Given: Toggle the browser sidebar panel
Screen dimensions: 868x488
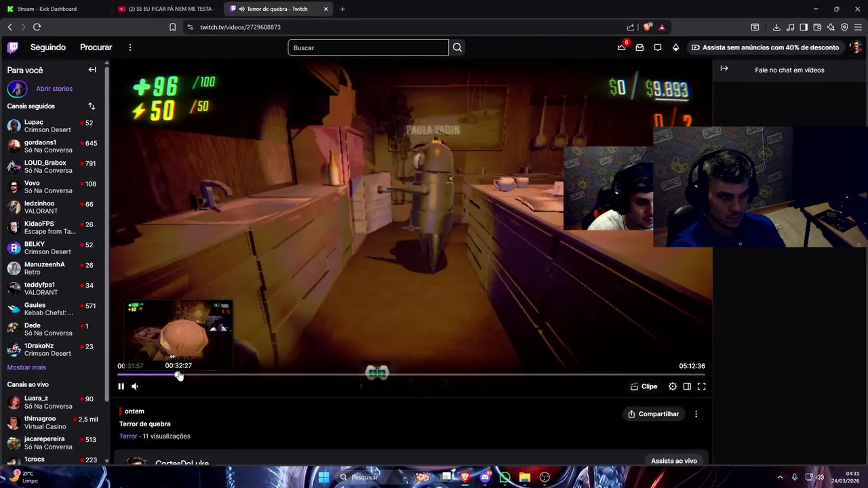Looking at the screenshot, I should click(804, 27).
